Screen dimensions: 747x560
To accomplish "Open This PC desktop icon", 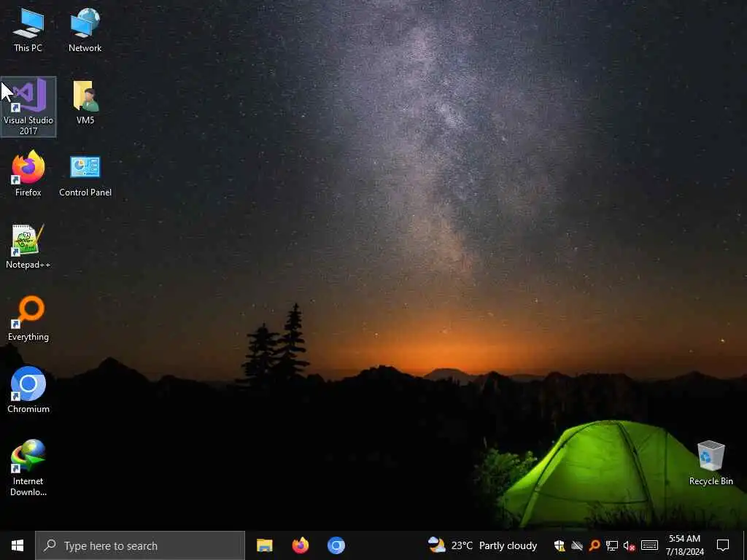I will pos(28,29).
